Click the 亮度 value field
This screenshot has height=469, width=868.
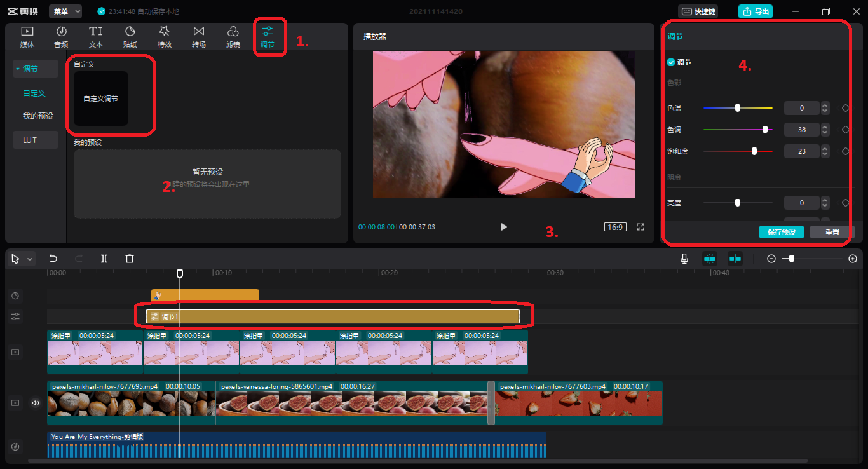pyautogui.click(x=802, y=203)
